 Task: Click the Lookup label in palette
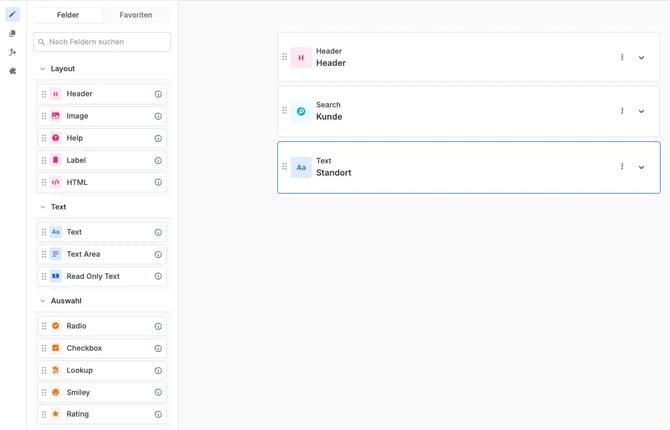79,371
